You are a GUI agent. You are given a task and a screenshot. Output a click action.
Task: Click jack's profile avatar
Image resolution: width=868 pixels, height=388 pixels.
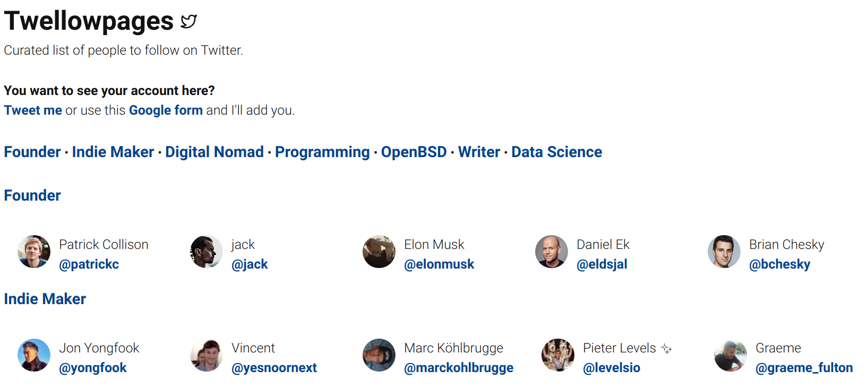coord(207,252)
